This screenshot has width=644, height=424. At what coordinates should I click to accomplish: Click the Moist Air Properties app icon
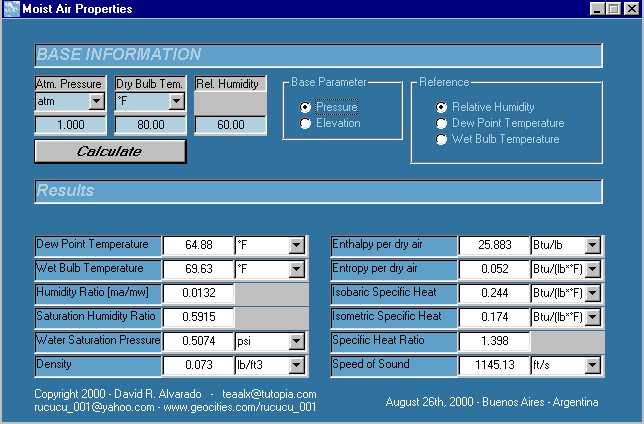pos(11,9)
